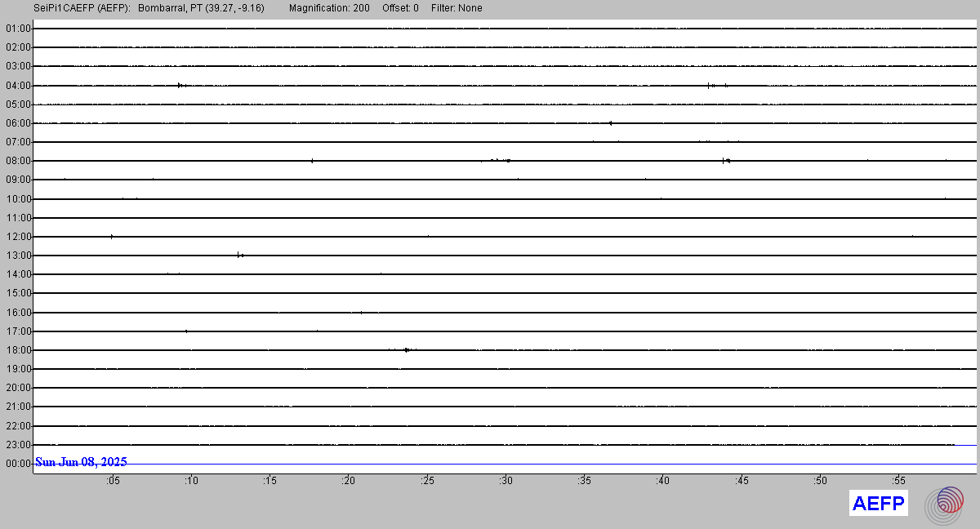Click the 12:00 trace spike near :05
Screen dimensions: 980x529
coord(112,237)
